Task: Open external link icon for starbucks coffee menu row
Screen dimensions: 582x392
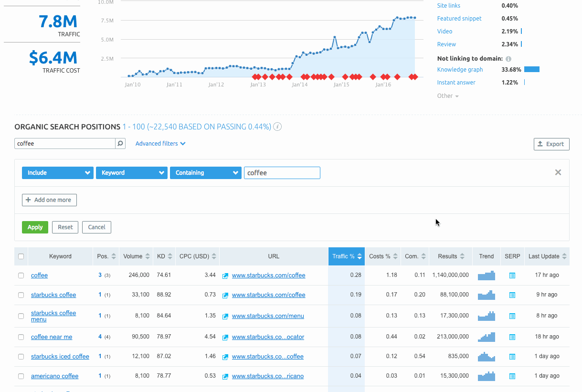Action: tap(226, 316)
